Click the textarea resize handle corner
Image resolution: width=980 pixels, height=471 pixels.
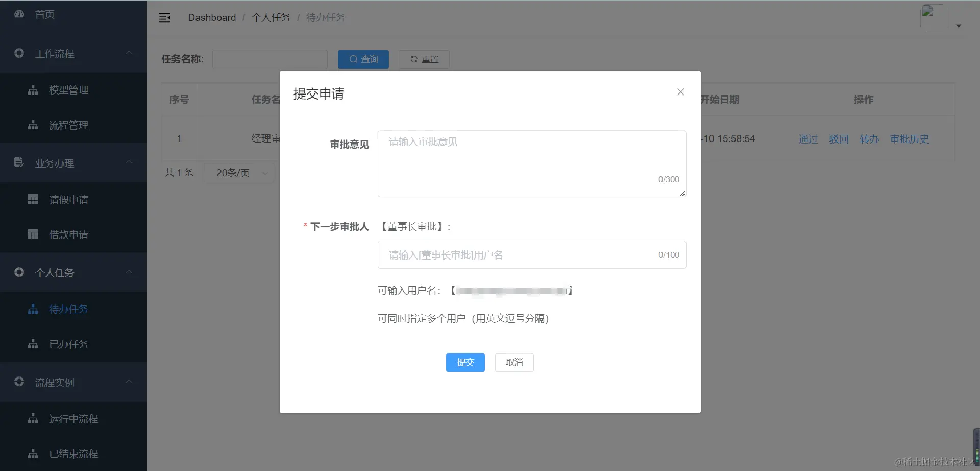pos(682,194)
